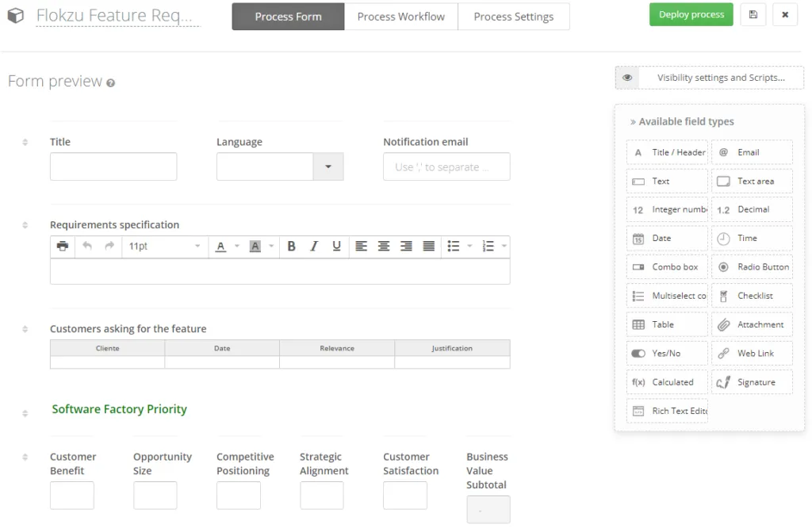812x532 pixels.
Task: Pick the Signature field type
Action: 752,382
